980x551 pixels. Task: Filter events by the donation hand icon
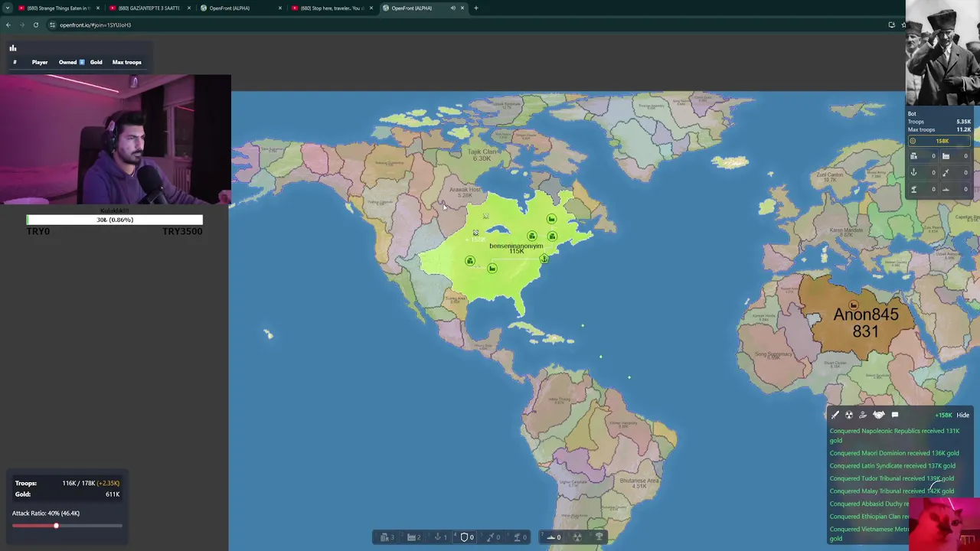click(x=863, y=415)
